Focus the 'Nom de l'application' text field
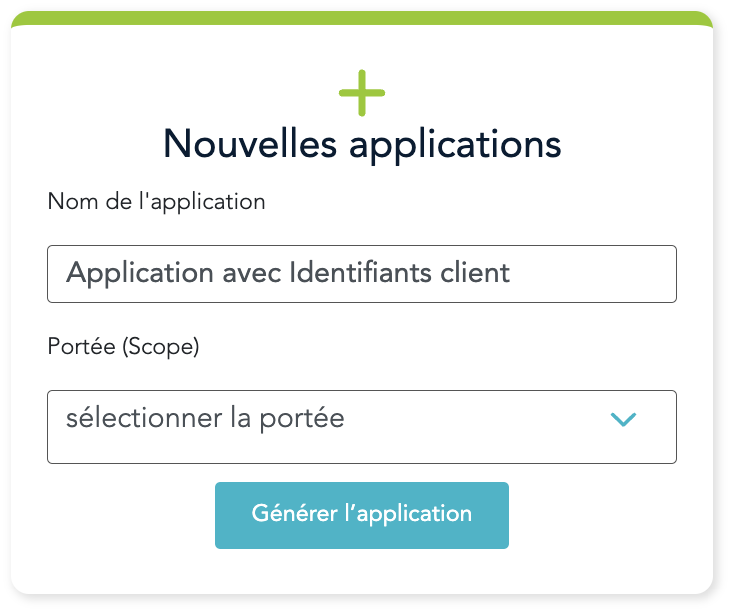 point(361,273)
